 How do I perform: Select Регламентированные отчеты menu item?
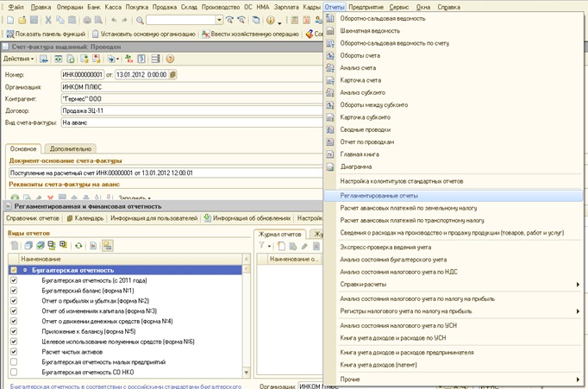click(454, 196)
